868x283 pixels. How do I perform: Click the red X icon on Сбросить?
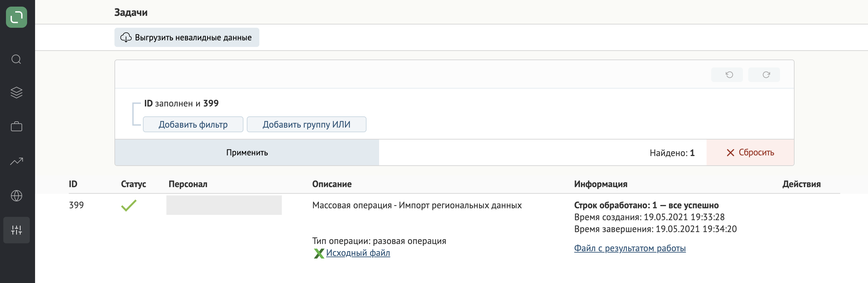tap(730, 153)
